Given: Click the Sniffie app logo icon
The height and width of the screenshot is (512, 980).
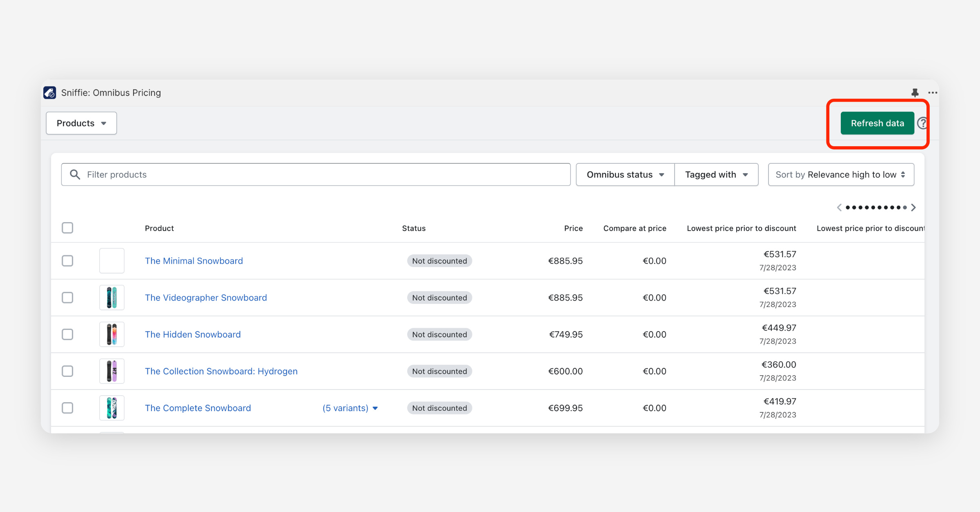Looking at the screenshot, I should 50,93.
